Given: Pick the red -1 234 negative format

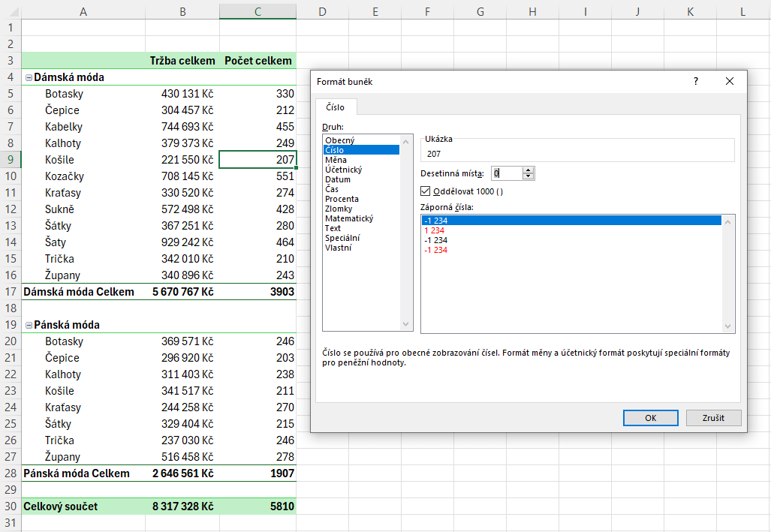Looking at the screenshot, I should pos(436,250).
